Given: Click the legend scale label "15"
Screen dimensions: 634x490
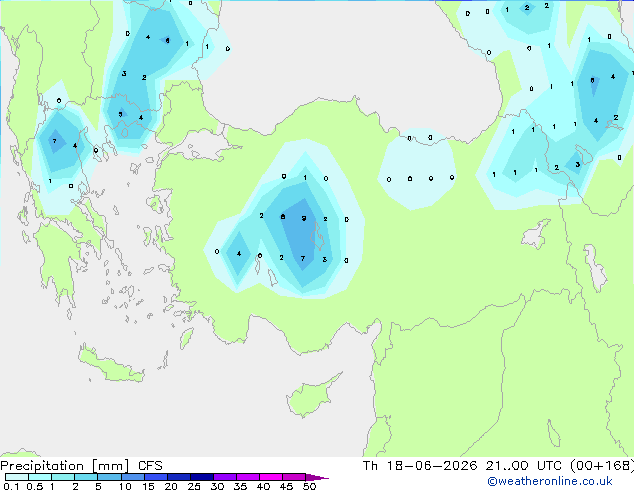Looking at the screenshot, I should tap(148, 486).
